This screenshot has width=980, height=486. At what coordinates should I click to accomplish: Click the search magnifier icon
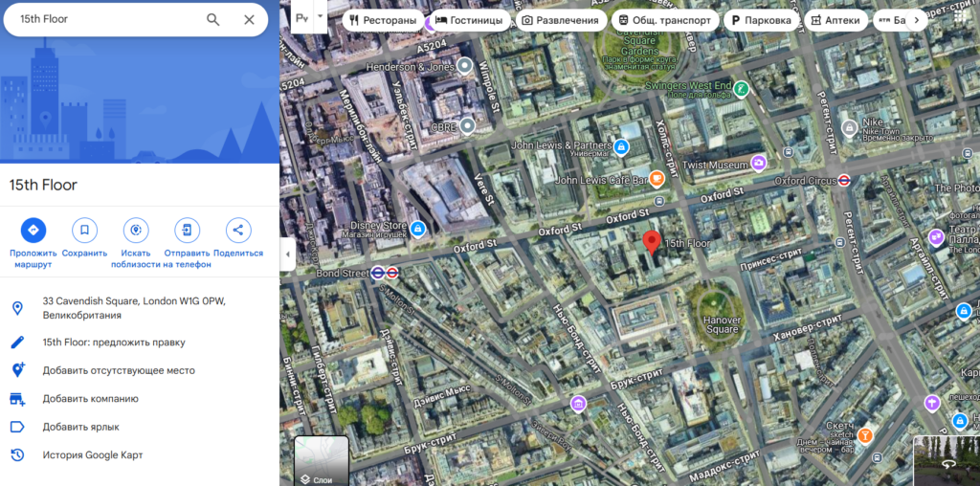point(212,19)
